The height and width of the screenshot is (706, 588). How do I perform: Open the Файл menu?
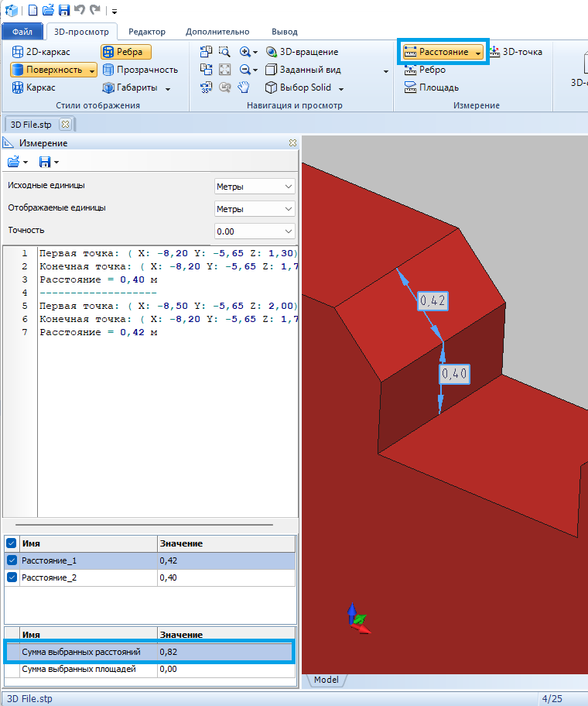[x=22, y=32]
